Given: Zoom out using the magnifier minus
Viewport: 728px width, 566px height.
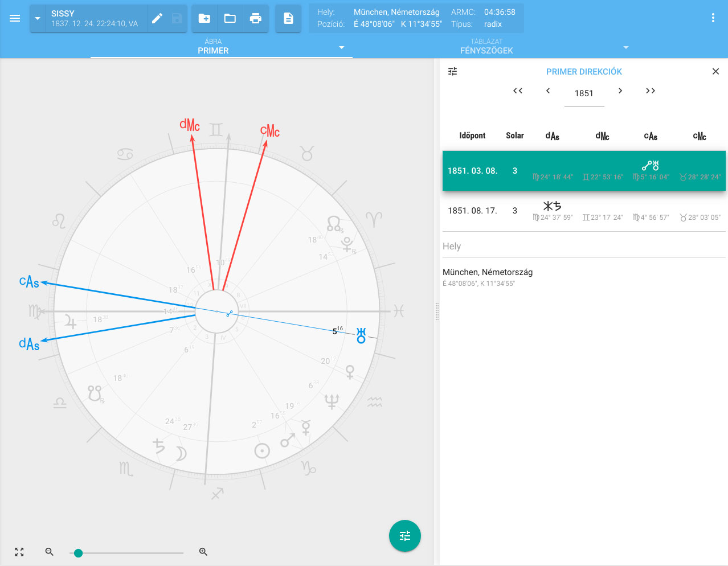Looking at the screenshot, I should coord(50,552).
